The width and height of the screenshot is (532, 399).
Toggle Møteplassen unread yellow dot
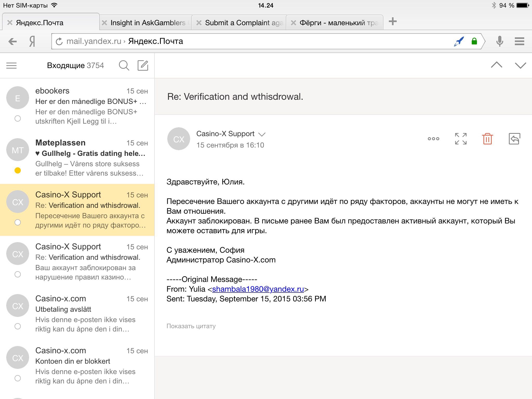point(18,170)
